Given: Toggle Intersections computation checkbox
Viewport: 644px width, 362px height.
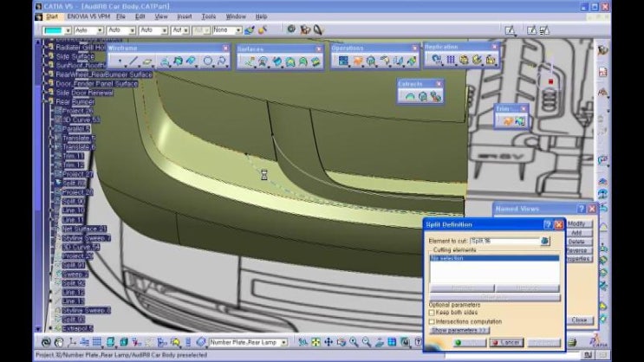Looking at the screenshot, I should [433, 321].
